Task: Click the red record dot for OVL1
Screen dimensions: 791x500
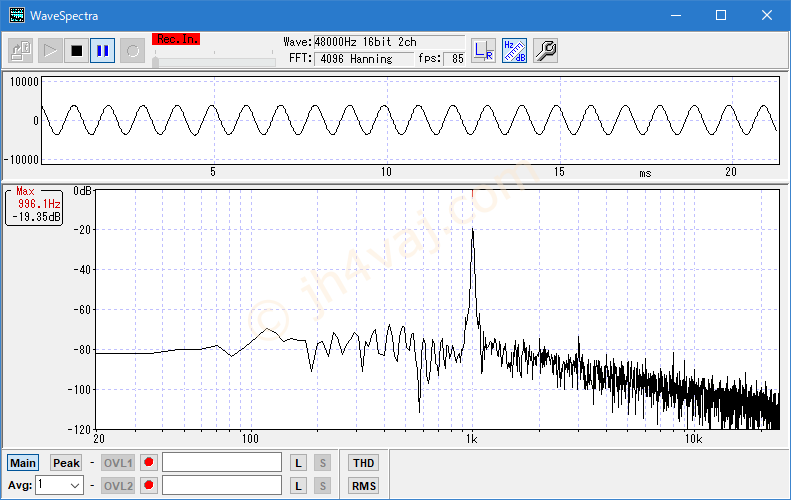Action: click(x=149, y=462)
